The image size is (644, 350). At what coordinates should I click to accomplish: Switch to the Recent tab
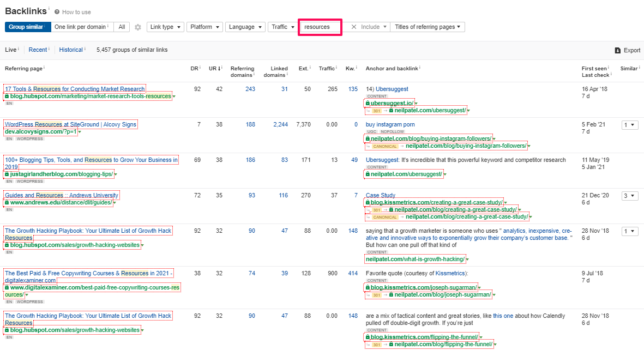pyautogui.click(x=38, y=50)
